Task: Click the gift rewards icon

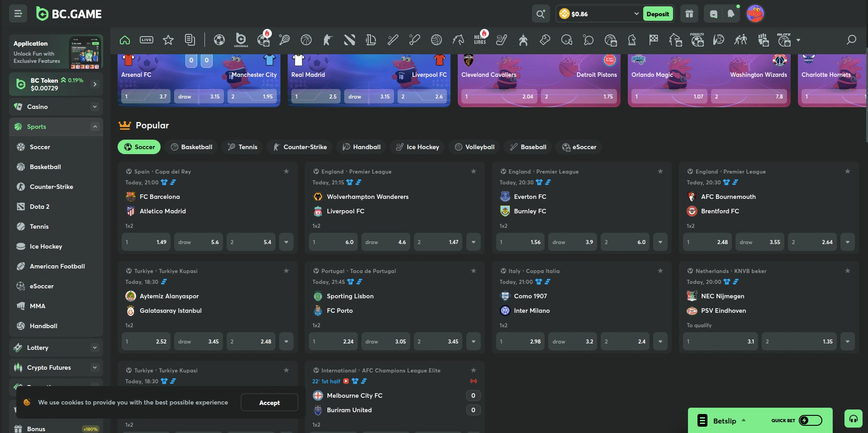Action: point(689,14)
